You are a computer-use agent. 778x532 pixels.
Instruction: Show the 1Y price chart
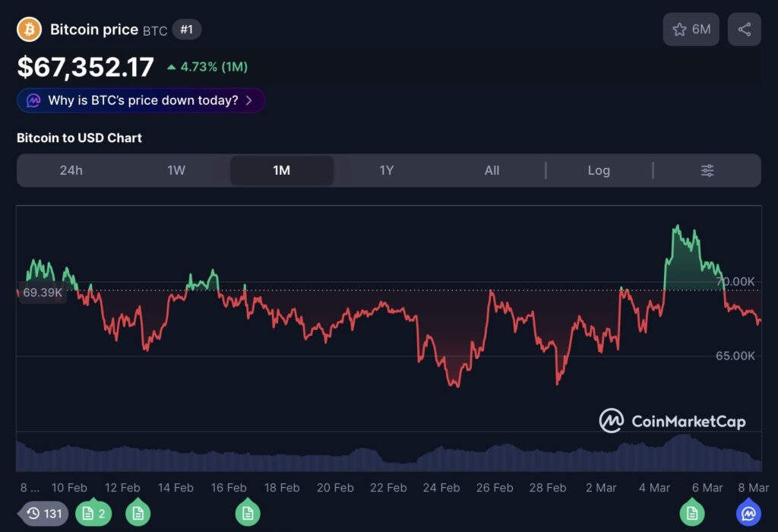[387, 170]
